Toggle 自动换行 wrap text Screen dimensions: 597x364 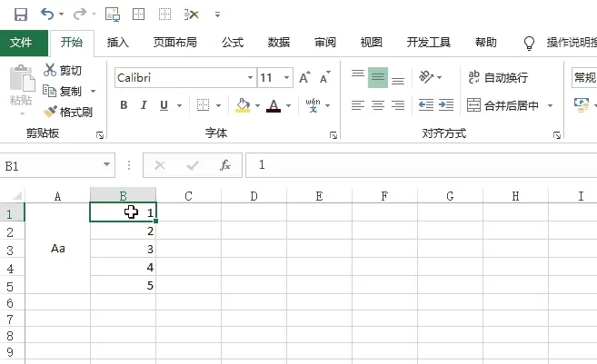498,77
